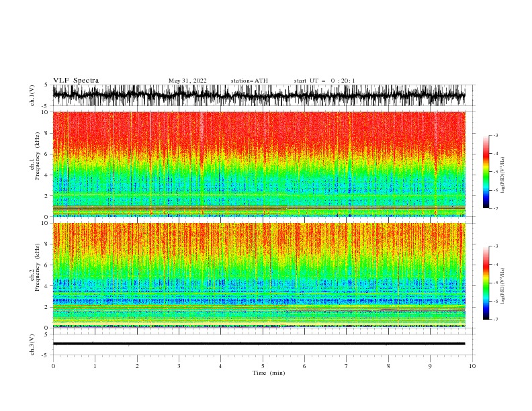Viewport: 532px width, 411px height.
Task: Click the "station=ATH" header label
Action: click(249, 81)
